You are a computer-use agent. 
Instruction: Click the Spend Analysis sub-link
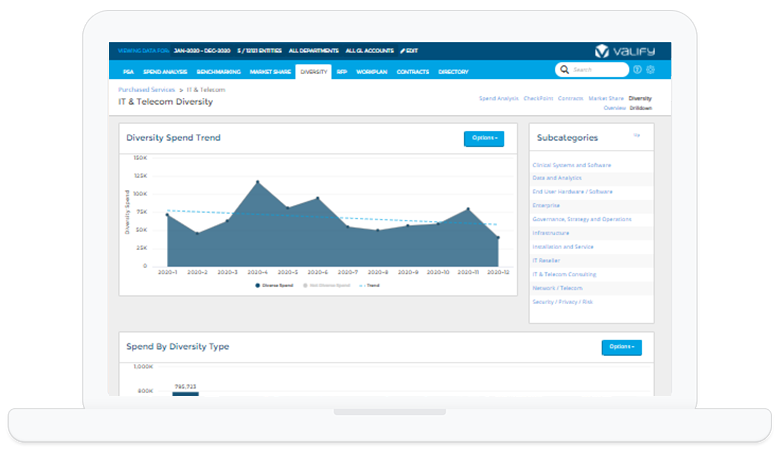499,98
